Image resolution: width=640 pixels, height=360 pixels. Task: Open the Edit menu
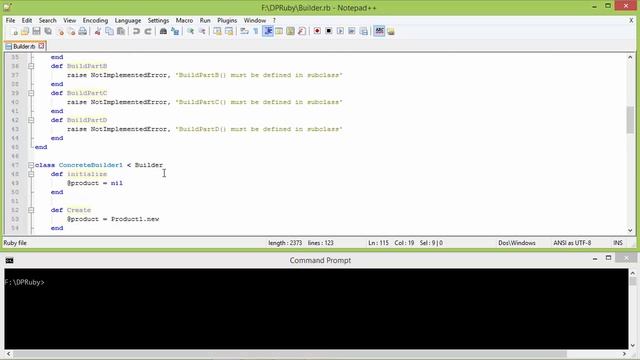[x=27, y=20]
